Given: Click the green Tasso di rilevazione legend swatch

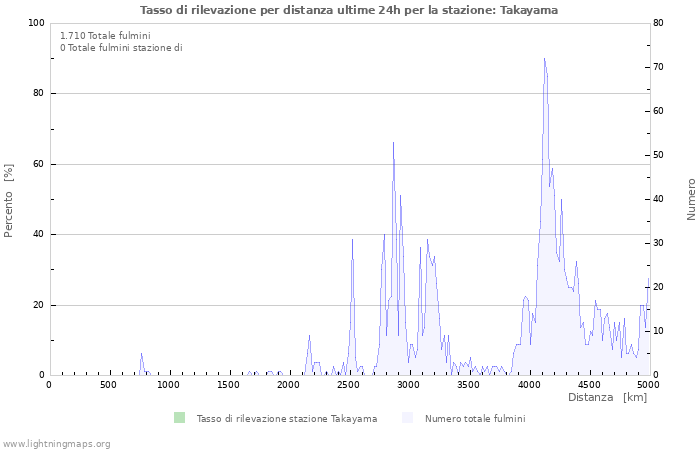Looking at the screenshot, I should point(179,418).
